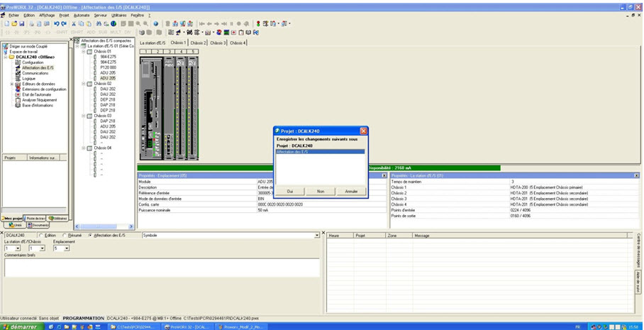Click the Logique ladder icon in project tree
The image size is (644, 330).
click(x=18, y=79)
